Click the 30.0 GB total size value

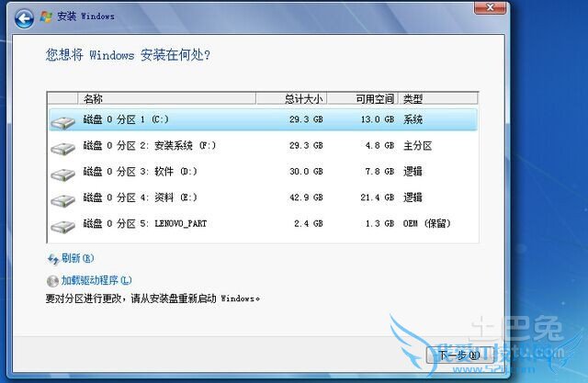pyautogui.click(x=306, y=171)
